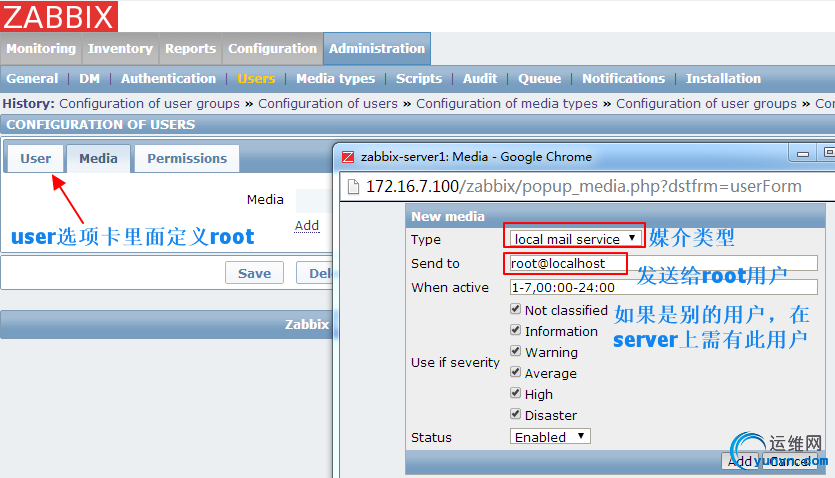Go to Audit submenu

tap(480, 79)
